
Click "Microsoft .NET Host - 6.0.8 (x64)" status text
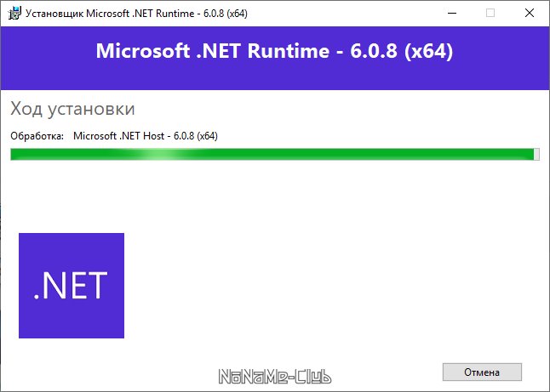[146, 136]
